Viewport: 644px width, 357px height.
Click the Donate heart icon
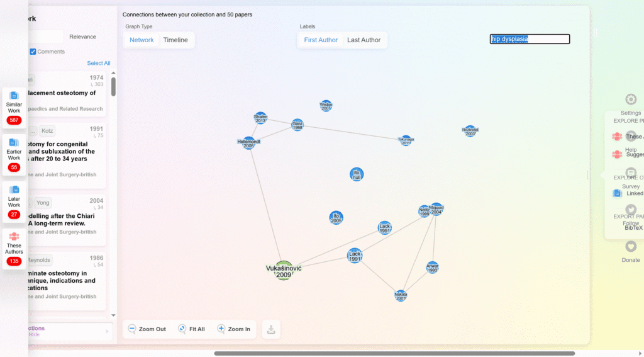[631, 247]
